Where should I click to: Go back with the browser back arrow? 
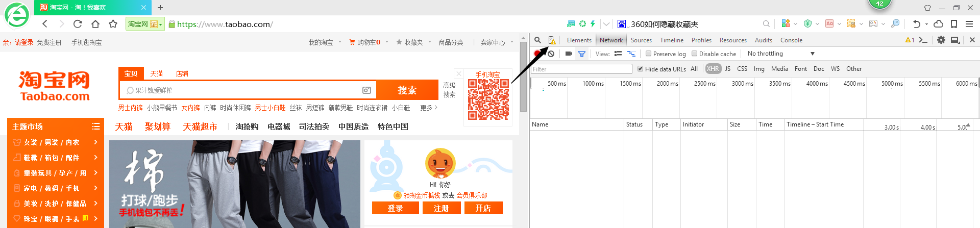coord(45,24)
